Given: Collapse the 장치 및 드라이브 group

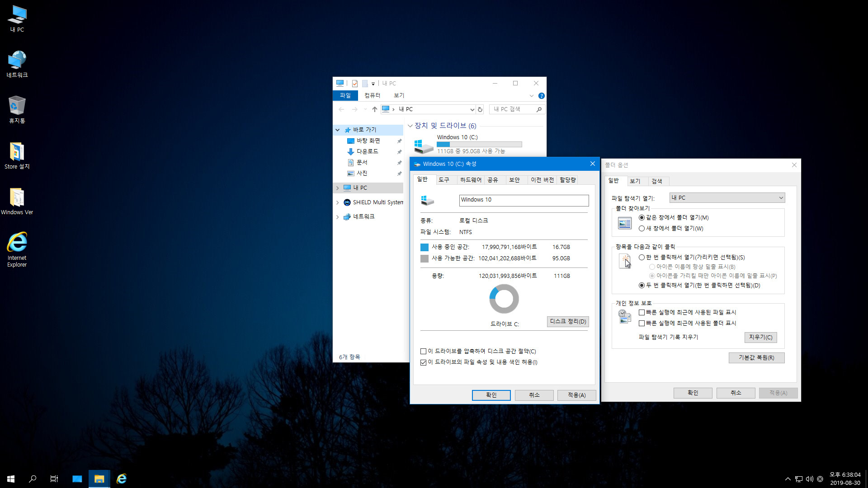Looking at the screenshot, I should (410, 126).
